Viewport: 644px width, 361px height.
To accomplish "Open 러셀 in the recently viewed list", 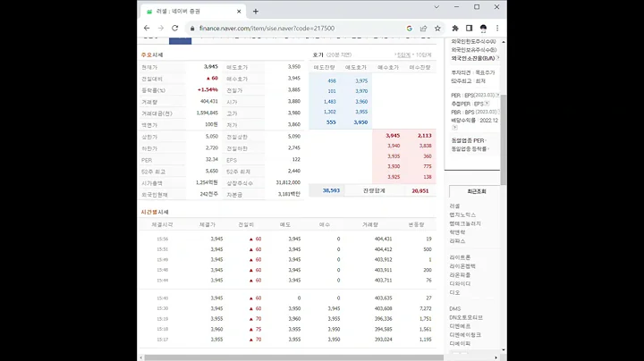I will [x=454, y=206].
